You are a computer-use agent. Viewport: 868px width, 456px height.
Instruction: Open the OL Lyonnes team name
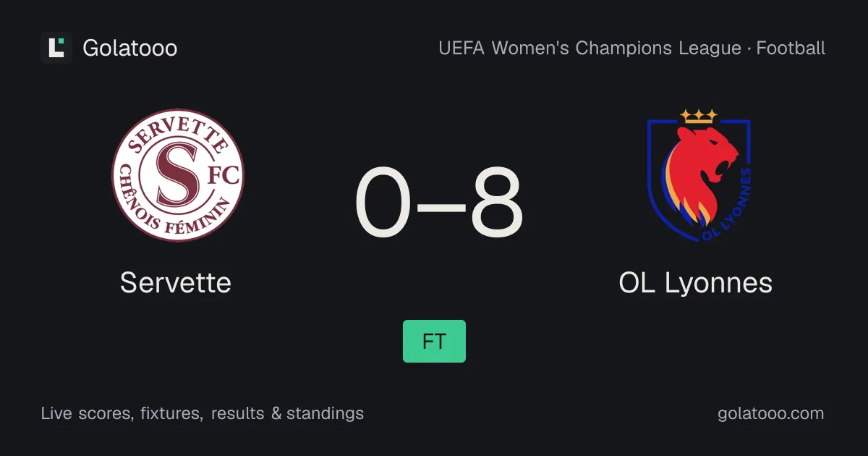pos(696,282)
